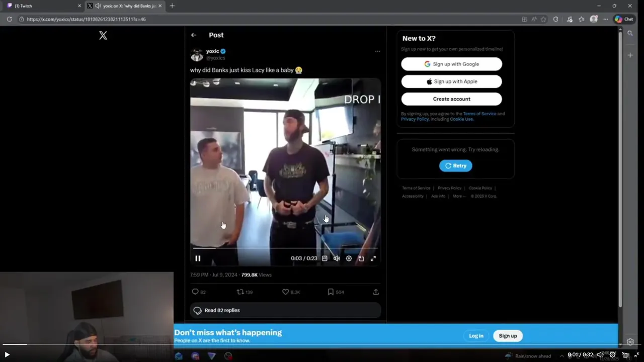Click the Create account button
The width and height of the screenshot is (644, 362).
point(451,99)
